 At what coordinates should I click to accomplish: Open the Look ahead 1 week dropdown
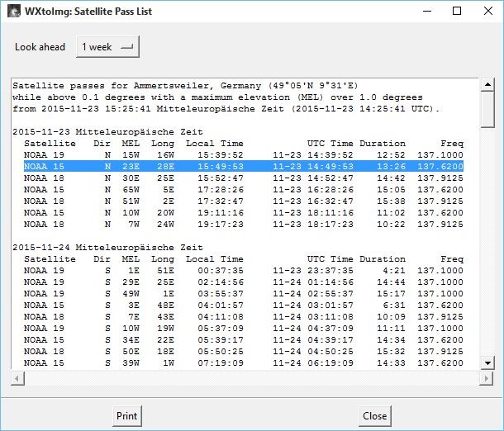point(107,47)
